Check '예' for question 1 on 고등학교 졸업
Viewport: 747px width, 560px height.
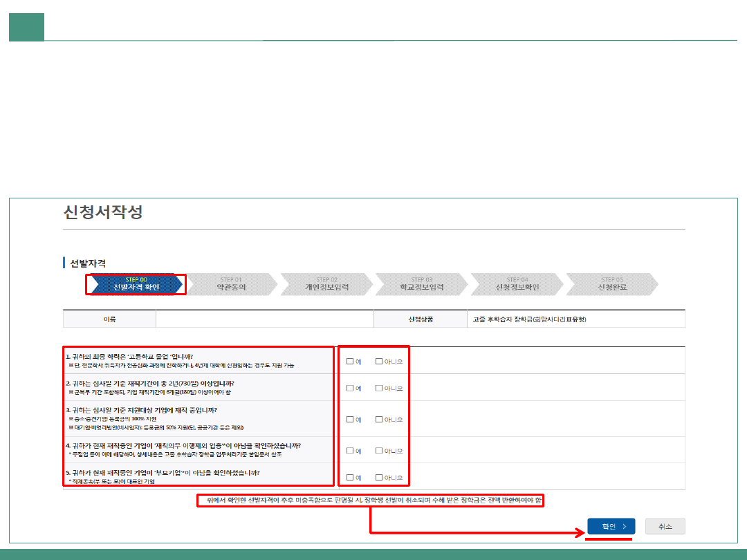[x=350, y=361]
